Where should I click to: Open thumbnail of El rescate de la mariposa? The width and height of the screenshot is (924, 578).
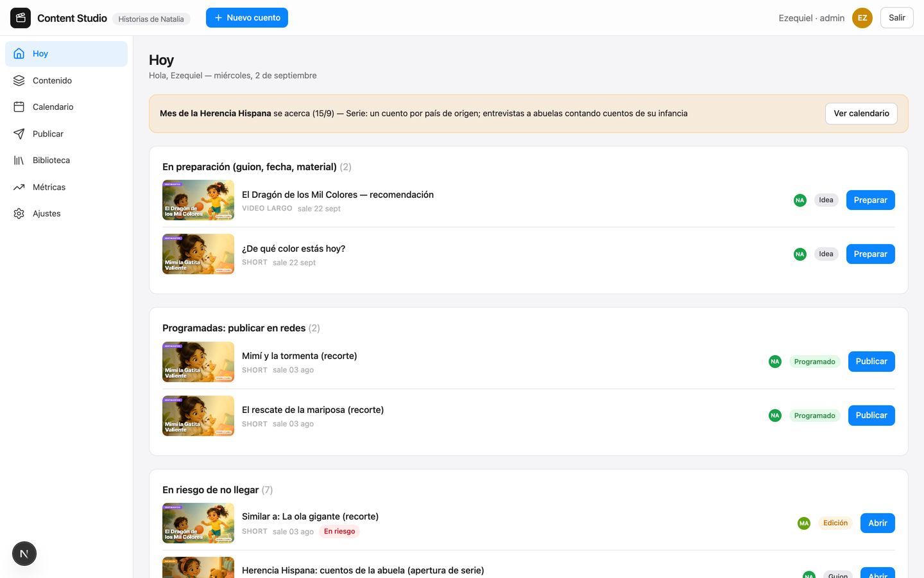[198, 416]
